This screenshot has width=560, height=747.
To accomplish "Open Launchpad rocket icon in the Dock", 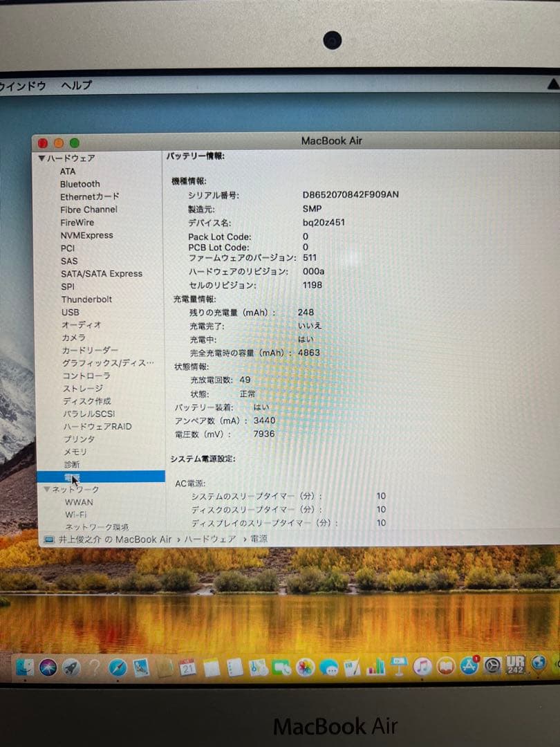I will pyautogui.click(x=71, y=668).
